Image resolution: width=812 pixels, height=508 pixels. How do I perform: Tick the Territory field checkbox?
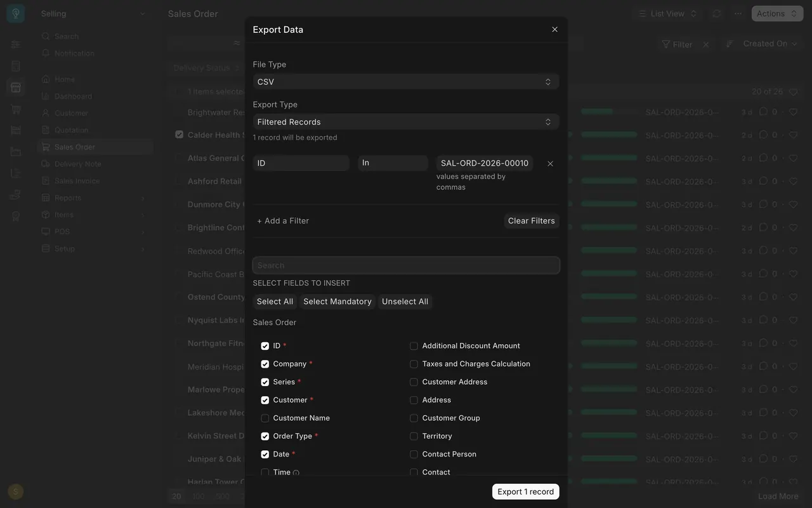pos(414,436)
